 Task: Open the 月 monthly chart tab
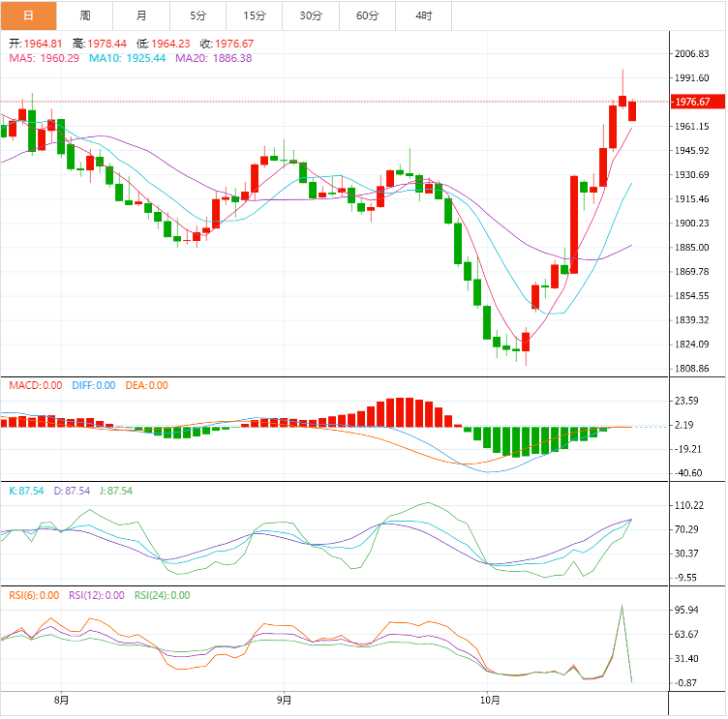(x=142, y=15)
